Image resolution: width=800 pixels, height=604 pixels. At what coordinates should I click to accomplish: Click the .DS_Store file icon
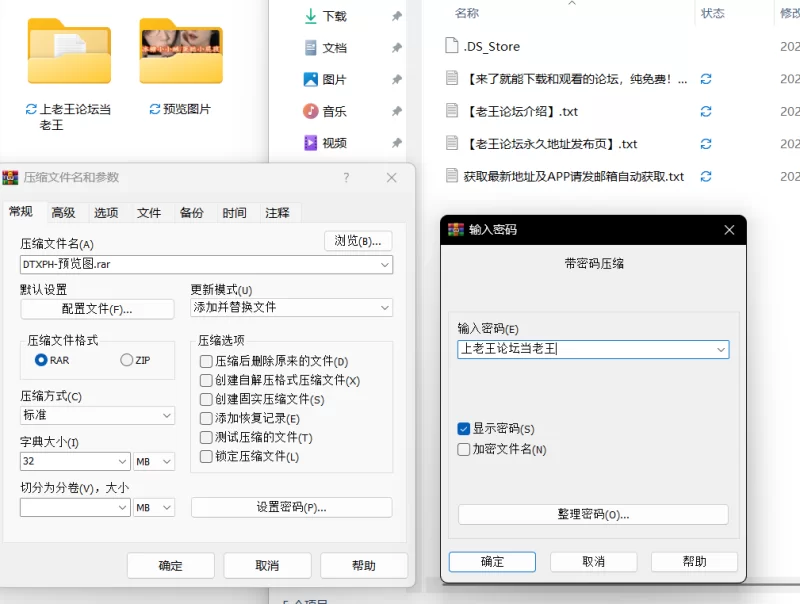point(451,46)
